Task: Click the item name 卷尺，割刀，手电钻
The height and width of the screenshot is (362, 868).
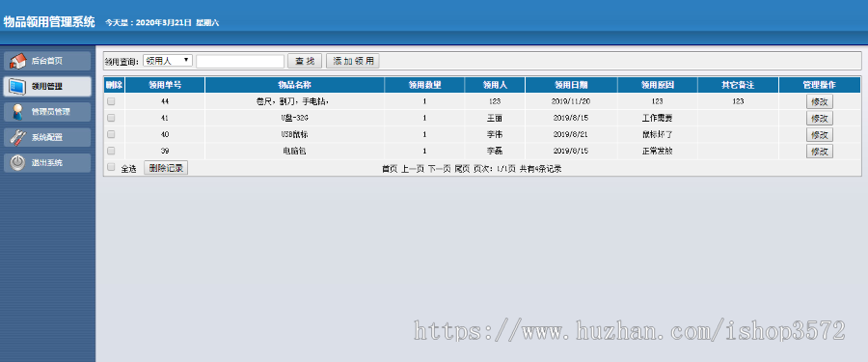Action: point(293,102)
